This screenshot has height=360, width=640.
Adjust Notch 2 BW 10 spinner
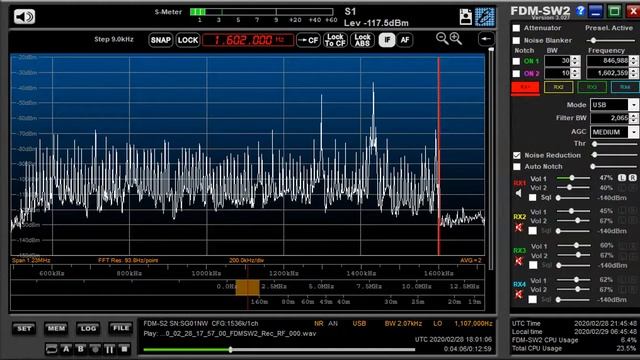[x=575, y=73]
